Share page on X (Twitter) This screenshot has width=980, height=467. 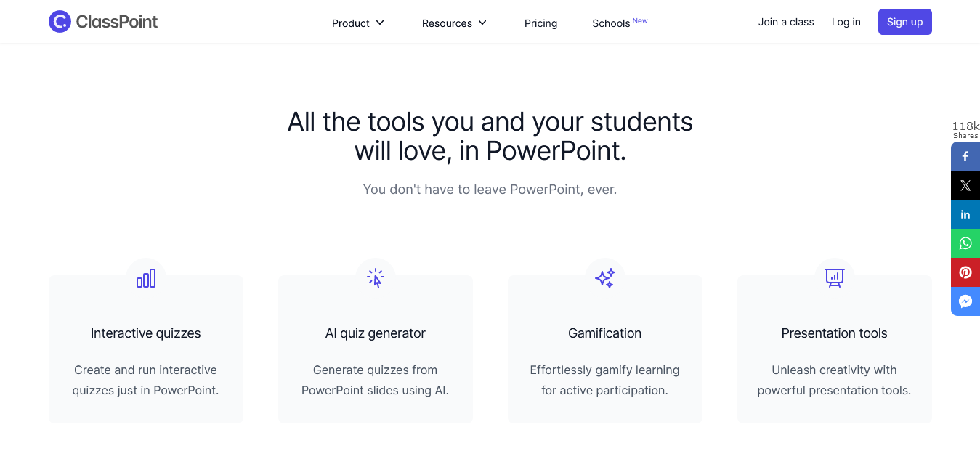[965, 185]
